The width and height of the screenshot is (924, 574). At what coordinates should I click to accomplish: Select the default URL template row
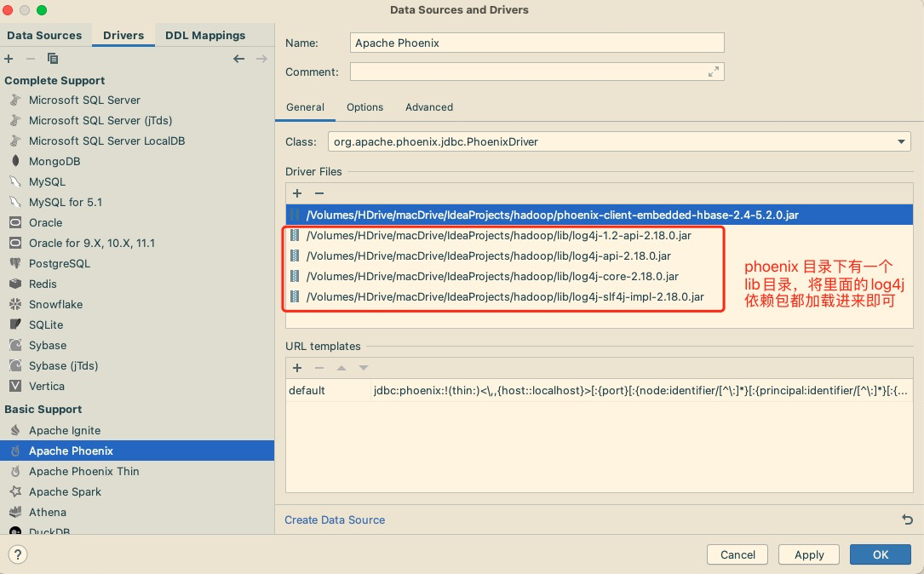600,391
